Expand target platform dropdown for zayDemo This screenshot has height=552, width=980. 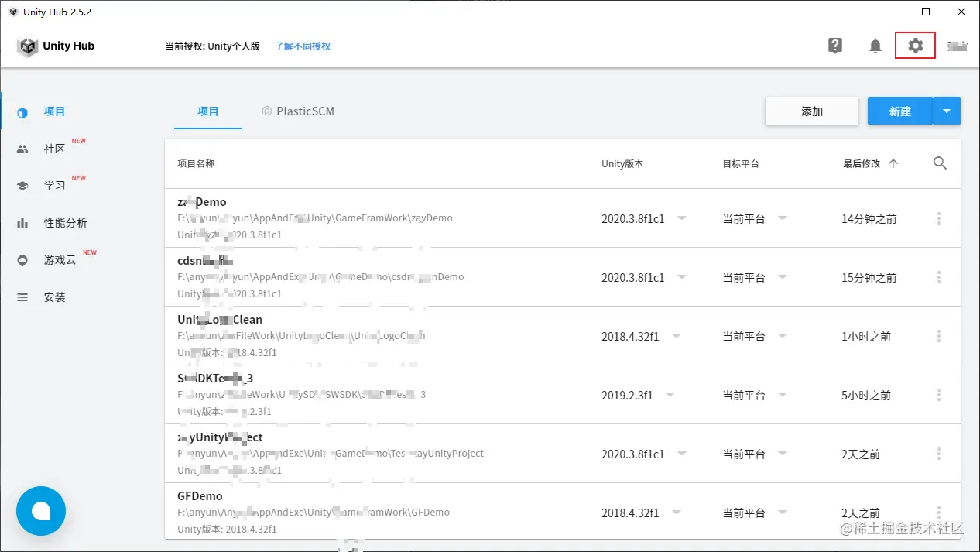tap(782, 218)
